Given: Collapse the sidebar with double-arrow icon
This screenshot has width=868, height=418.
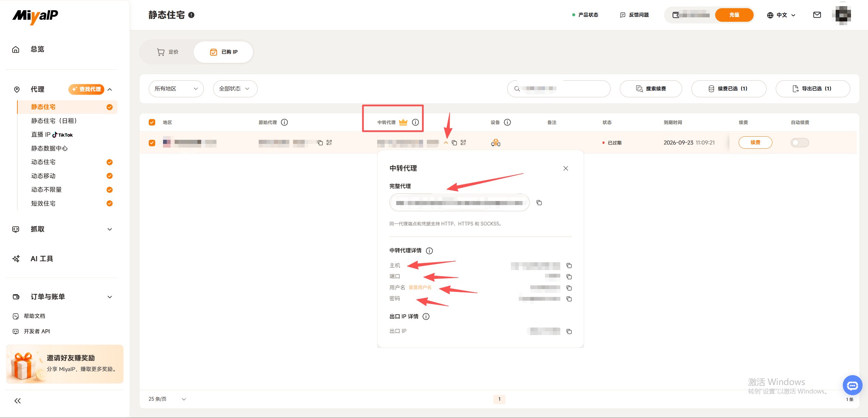Looking at the screenshot, I should [18, 401].
